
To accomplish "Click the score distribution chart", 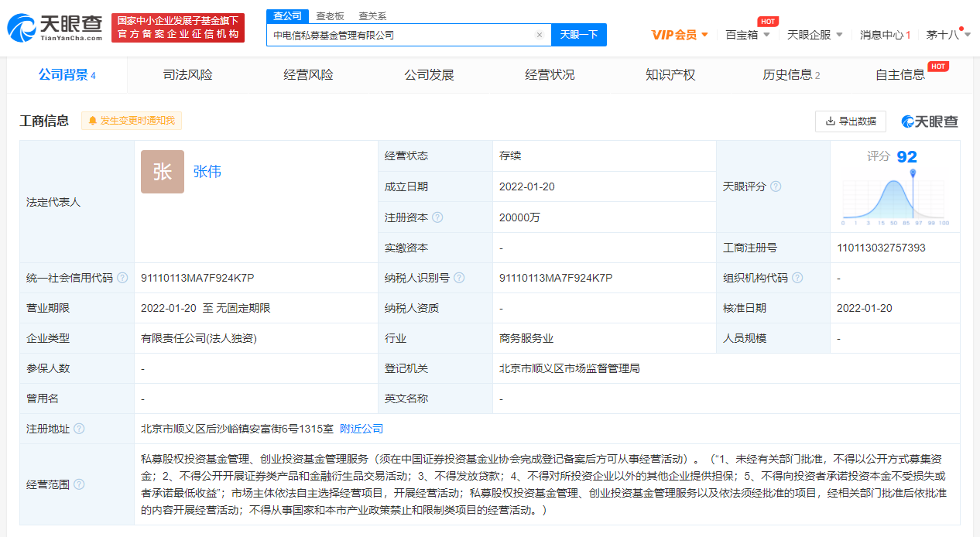I will click(896, 198).
